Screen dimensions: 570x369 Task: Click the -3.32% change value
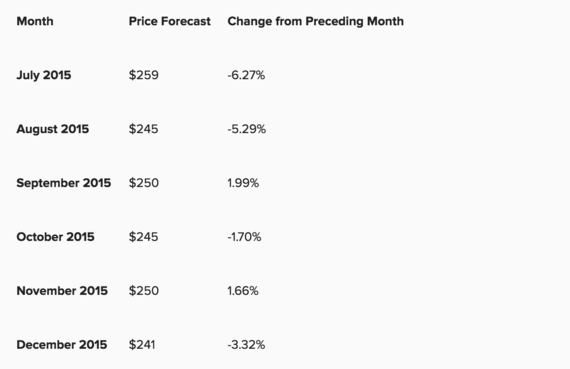[246, 345]
